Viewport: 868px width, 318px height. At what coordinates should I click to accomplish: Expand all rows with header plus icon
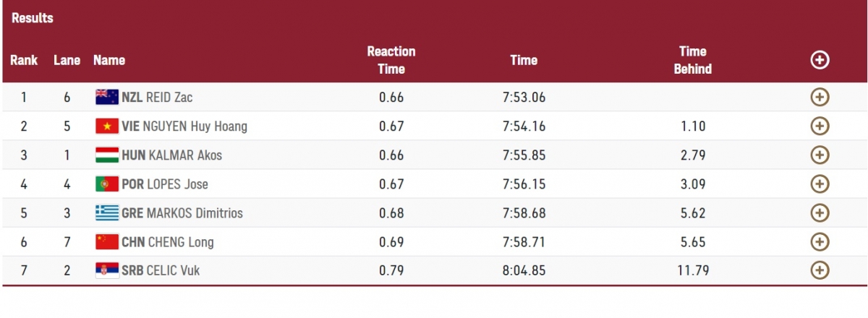[819, 61]
